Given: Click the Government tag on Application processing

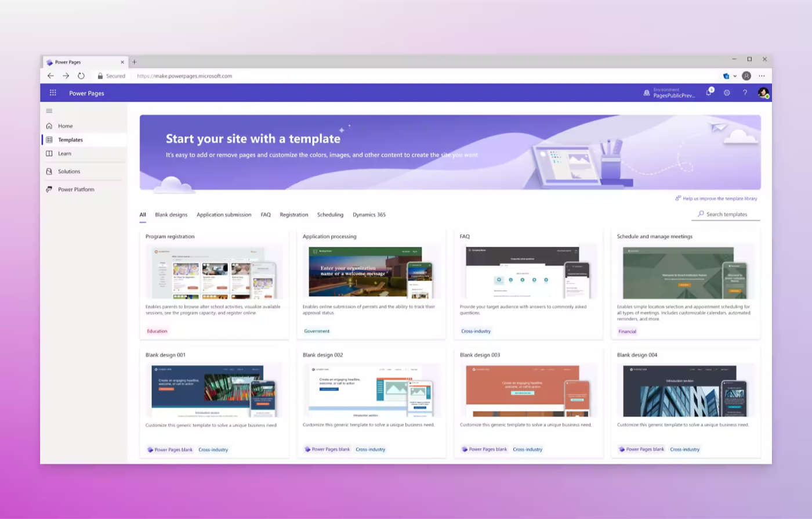Looking at the screenshot, I should [317, 331].
